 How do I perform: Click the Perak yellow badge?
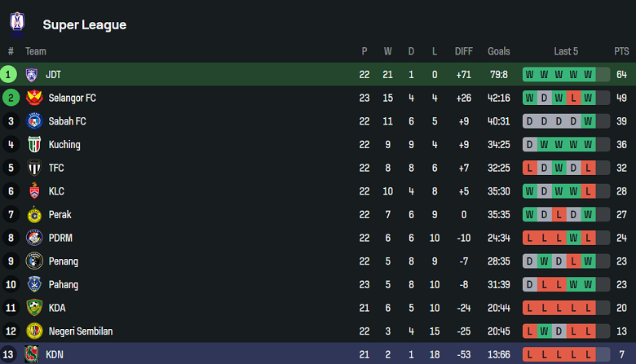click(34, 215)
